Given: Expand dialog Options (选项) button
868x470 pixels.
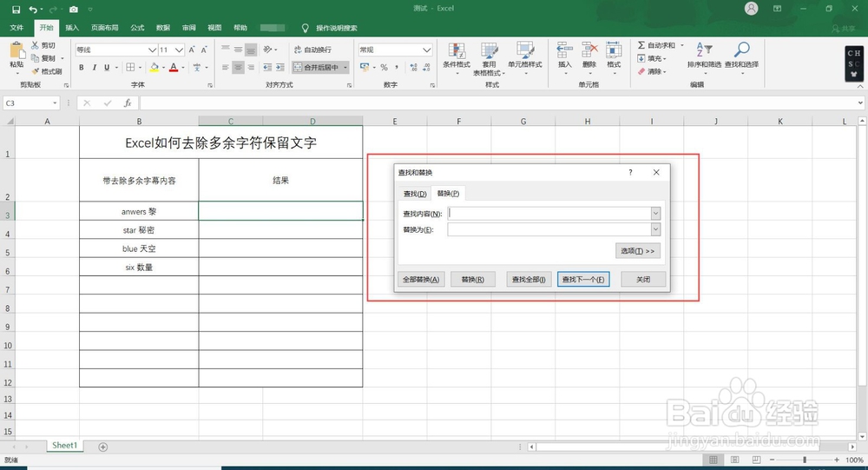Looking at the screenshot, I should click(x=638, y=251).
